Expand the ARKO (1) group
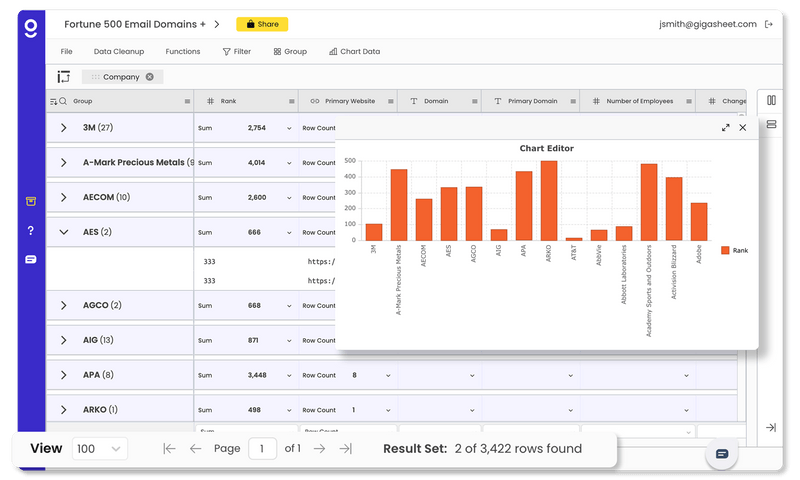The height and width of the screenshot is (480, 800). (x=63, y=409)
